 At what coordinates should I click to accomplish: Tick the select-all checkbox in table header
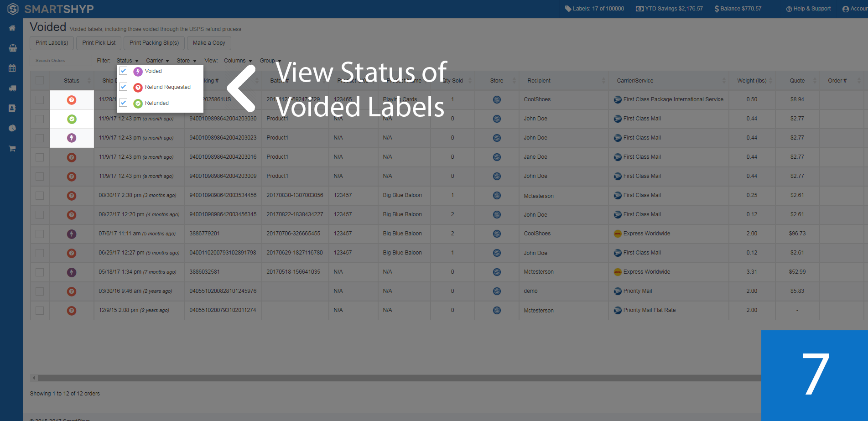point(40,80)
